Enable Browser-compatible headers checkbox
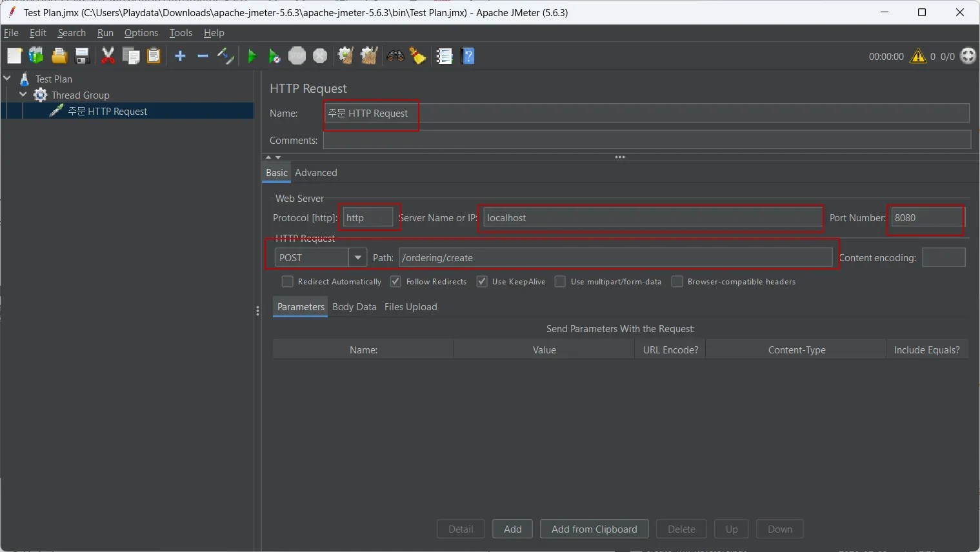The width and height of the screenshot is (980, 552). 677,282
